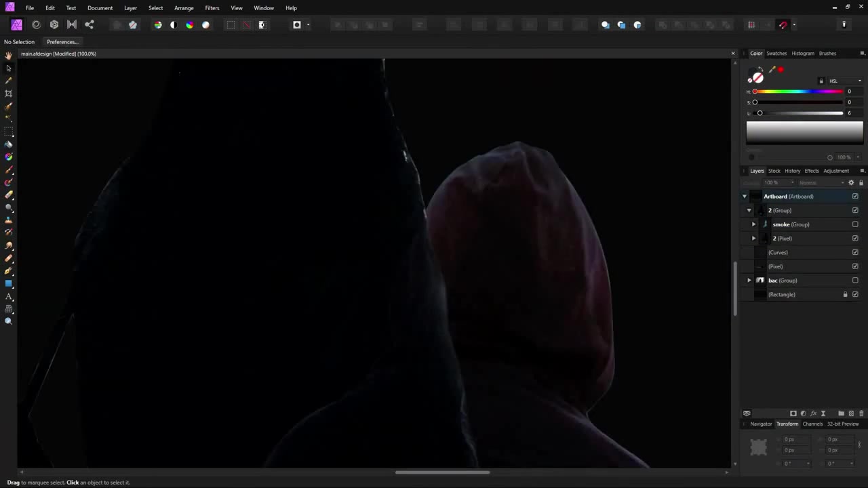Click the Rectangle shape tool
868x488 pixels.
pos(9,284)
